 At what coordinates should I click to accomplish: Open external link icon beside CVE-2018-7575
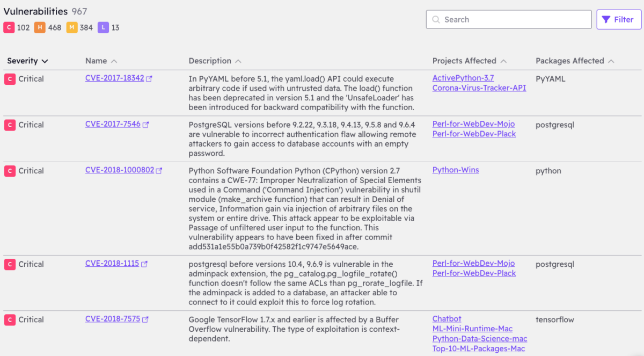point(145,319)
